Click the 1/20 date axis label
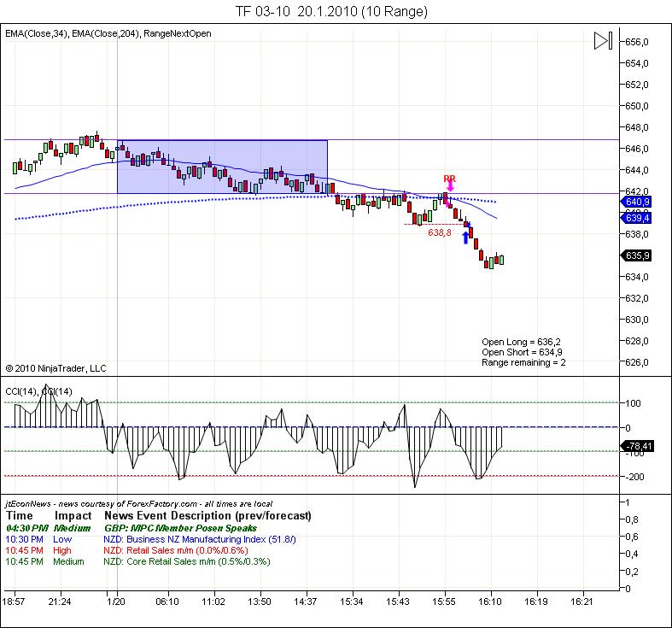Viewport: 672px width, 628px height. pyautogui.click(x=116, y=602)
